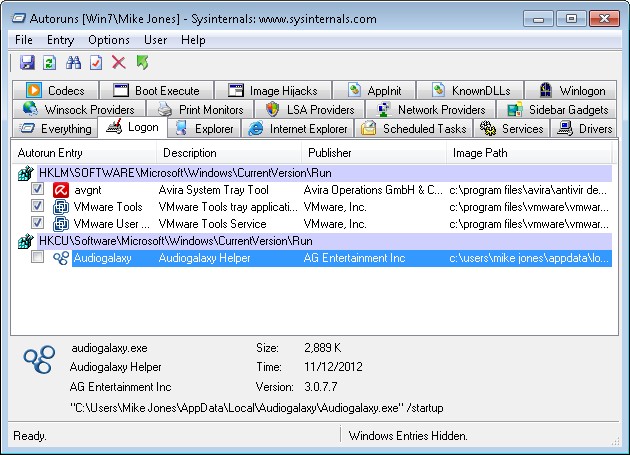Screen dimensions: 630x455
Task: Click the red Delete X toolbar icon
Action: click(119, 62)
